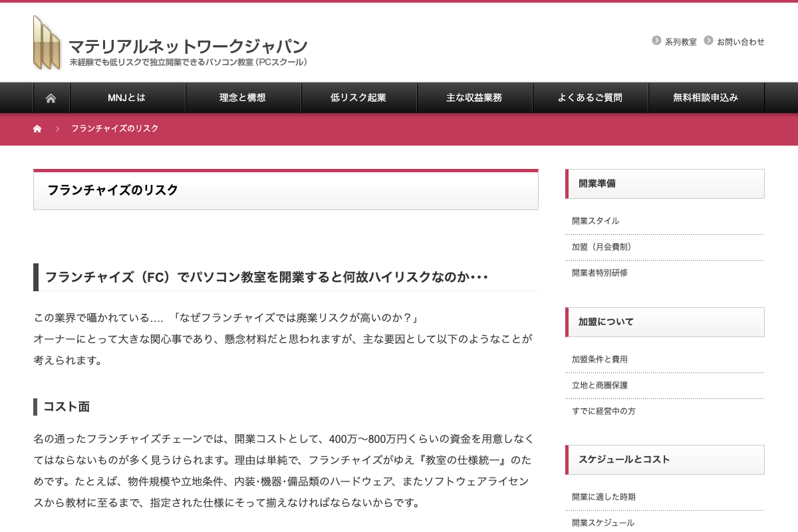Click the フランチャイズのリスク breadcrumb text
The width and height of the screenshot is (798, 532).
click(115, 128)
